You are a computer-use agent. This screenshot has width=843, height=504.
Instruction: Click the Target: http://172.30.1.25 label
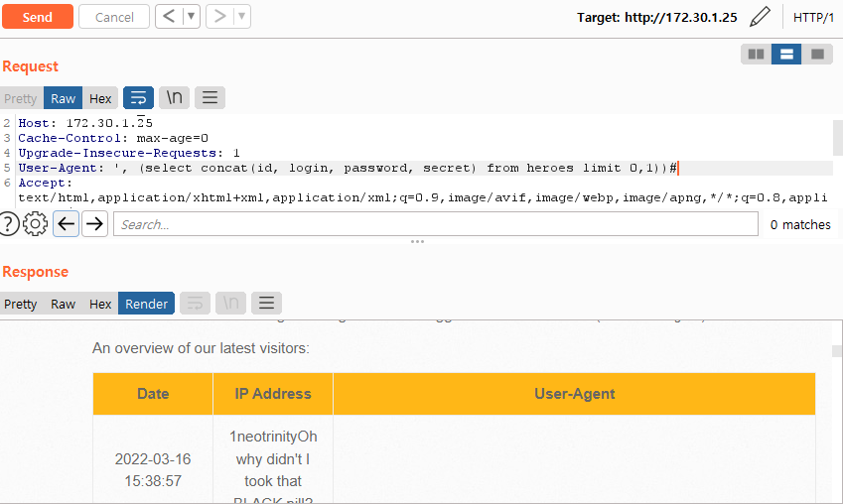coord(657,17)
